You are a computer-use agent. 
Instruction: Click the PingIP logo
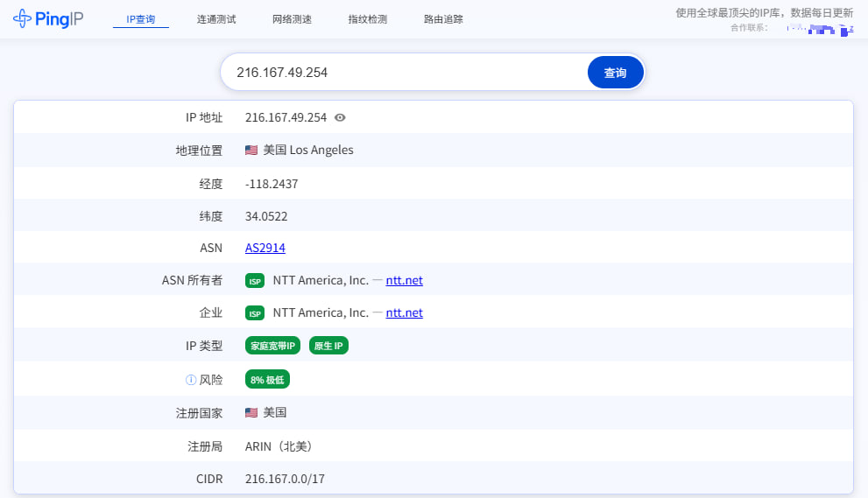(48, 18)
